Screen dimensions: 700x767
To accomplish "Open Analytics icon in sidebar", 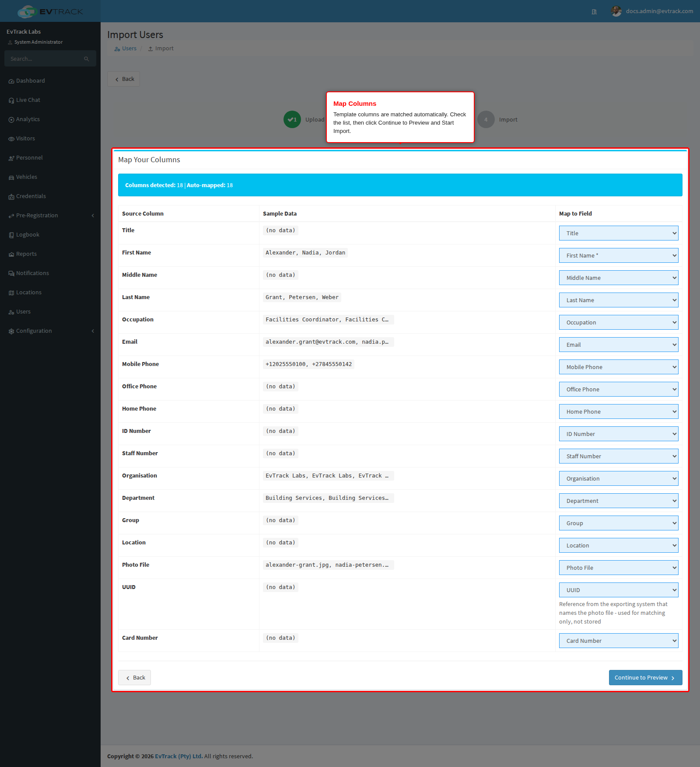I will [x=11, y=120].
